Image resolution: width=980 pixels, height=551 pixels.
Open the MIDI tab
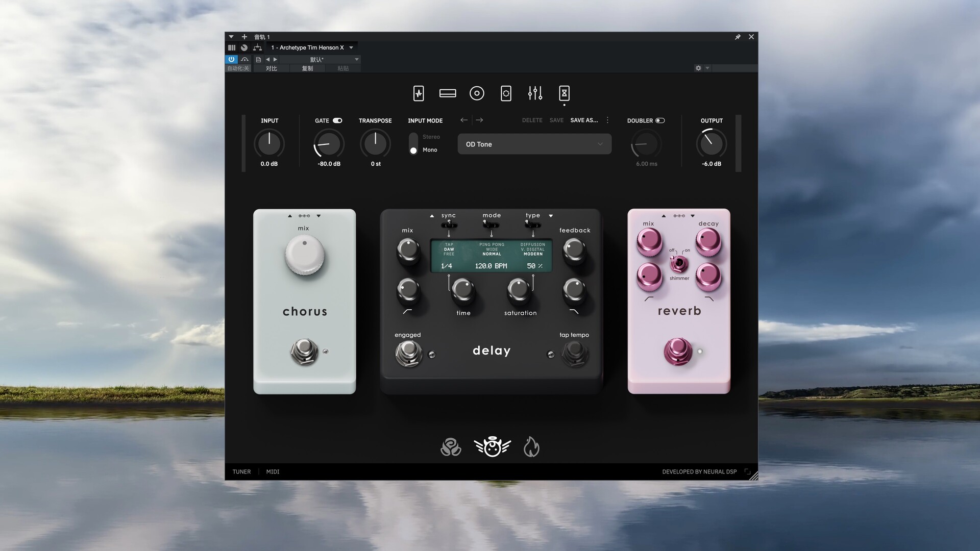click(273, 472)
